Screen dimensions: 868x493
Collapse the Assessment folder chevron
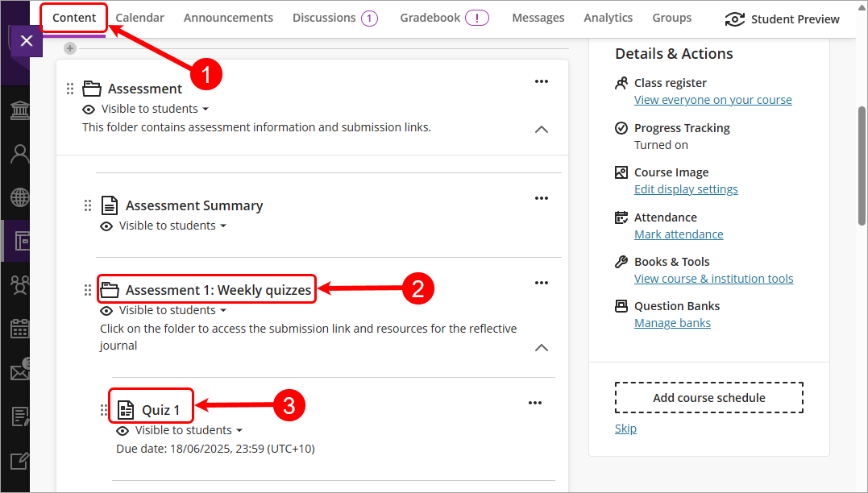(542, 130)
